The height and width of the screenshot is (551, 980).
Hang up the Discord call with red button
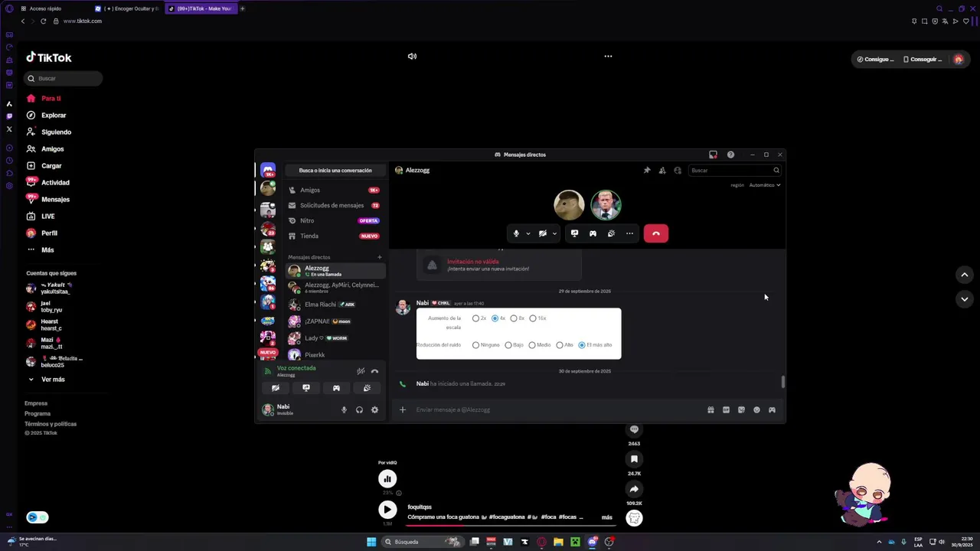coord(656,233)
